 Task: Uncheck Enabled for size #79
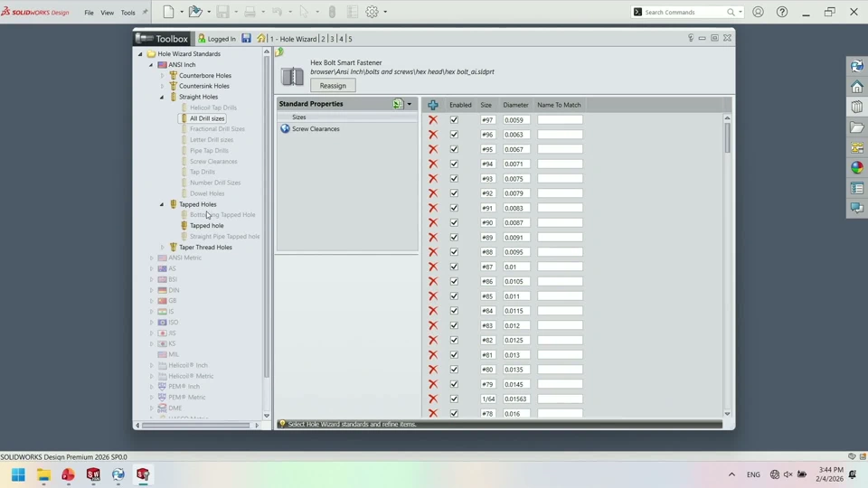454,384
